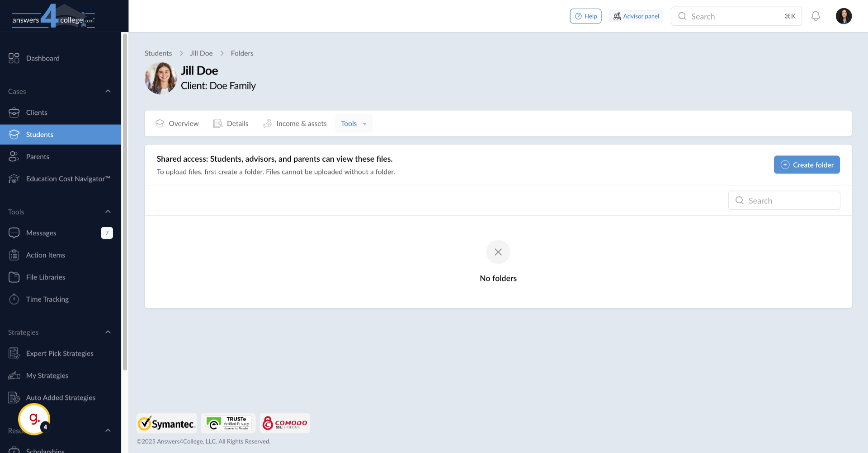
Task: Select the Clients section icon
Action: point(14,112)
